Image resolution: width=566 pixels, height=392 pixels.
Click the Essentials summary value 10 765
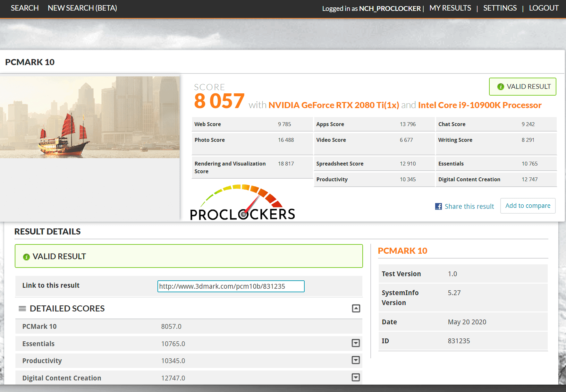click(x=529, y=164)
